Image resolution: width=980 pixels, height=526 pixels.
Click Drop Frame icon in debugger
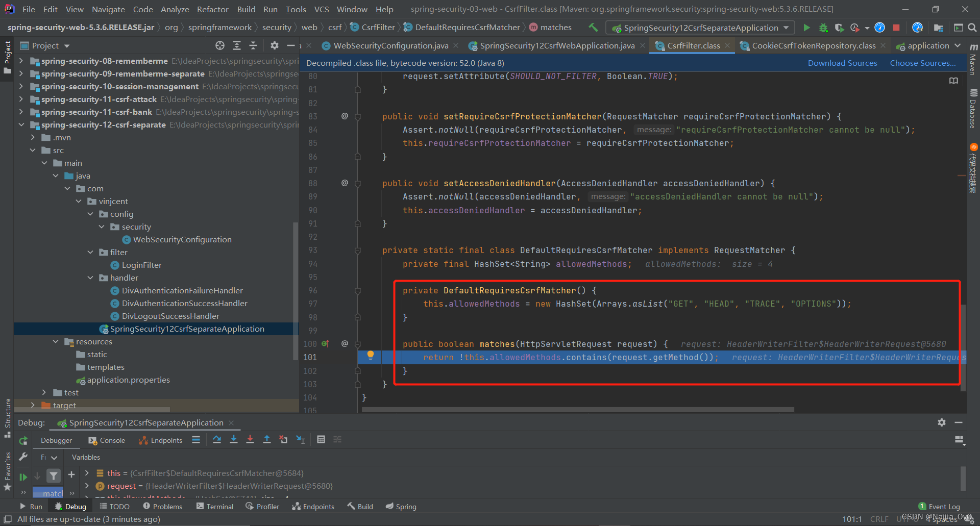pos(283,439)
